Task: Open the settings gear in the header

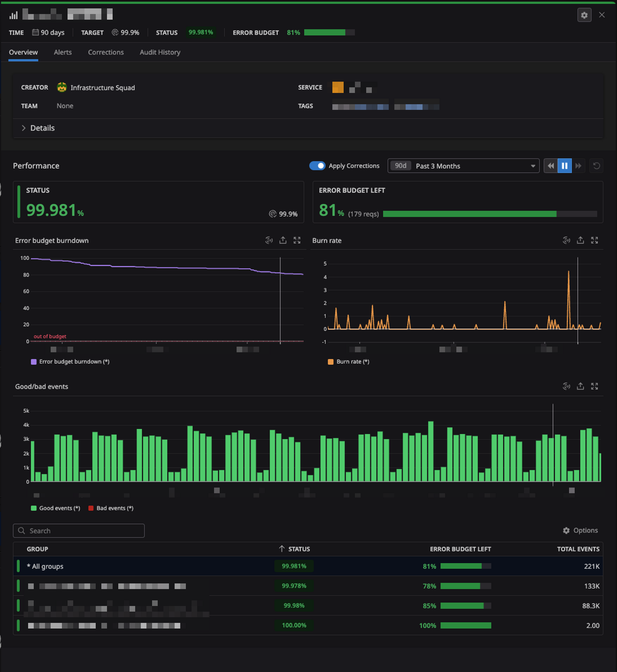Action: (584, 15)
